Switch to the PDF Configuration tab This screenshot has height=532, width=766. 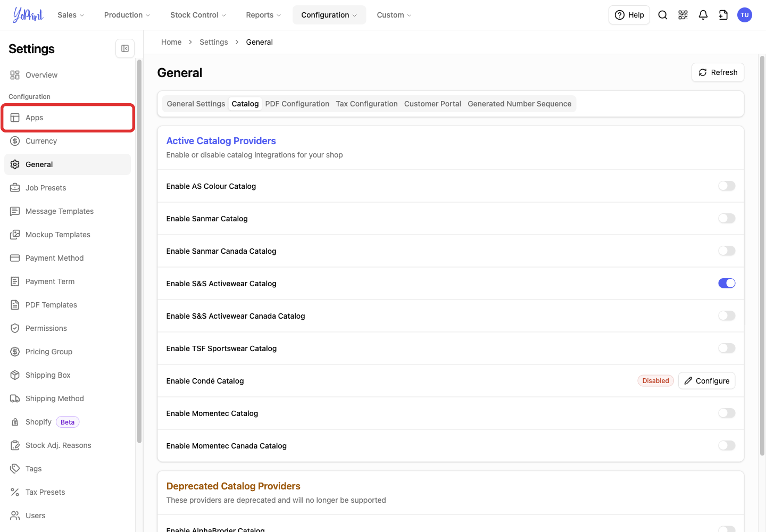tap(297, 104)
